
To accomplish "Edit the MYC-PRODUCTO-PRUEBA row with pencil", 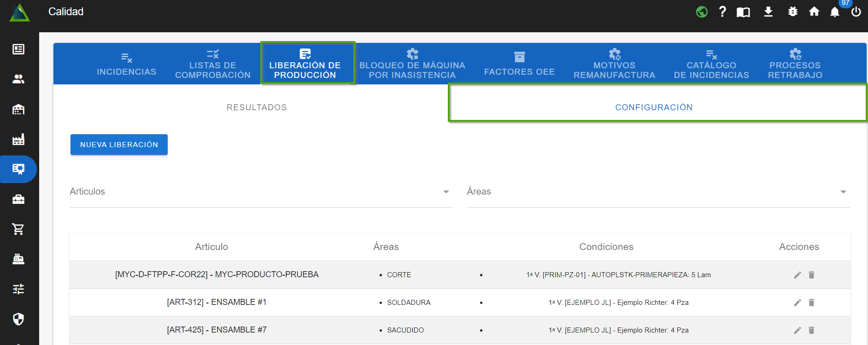I will tap(798, 275).
